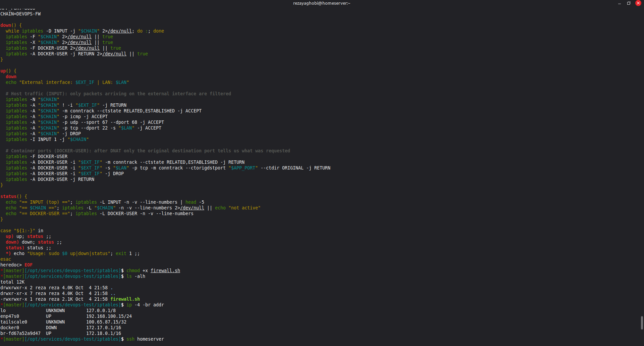Click the '--ctorigdstport' option
Viewport: 644px width, 346px height.
click(x=206, y=168)
